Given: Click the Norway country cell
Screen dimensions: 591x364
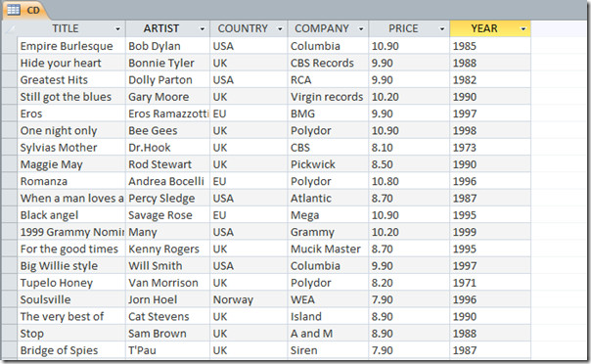Looking at the screenshot, I should pyautogui.click(x=249, y=299).
